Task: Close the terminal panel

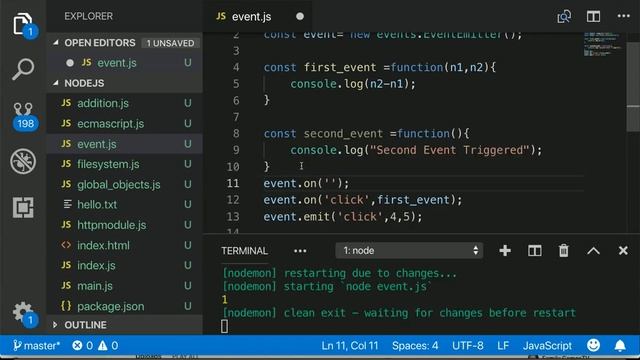Action: pyautogui.click(x=623, y=250)
